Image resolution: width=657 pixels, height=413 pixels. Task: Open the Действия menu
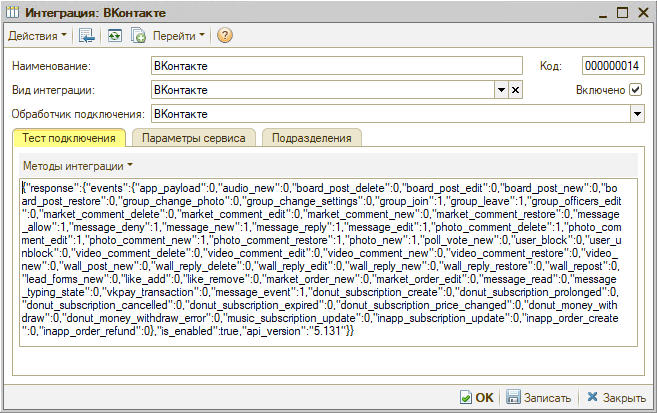(x=37, y=36)
